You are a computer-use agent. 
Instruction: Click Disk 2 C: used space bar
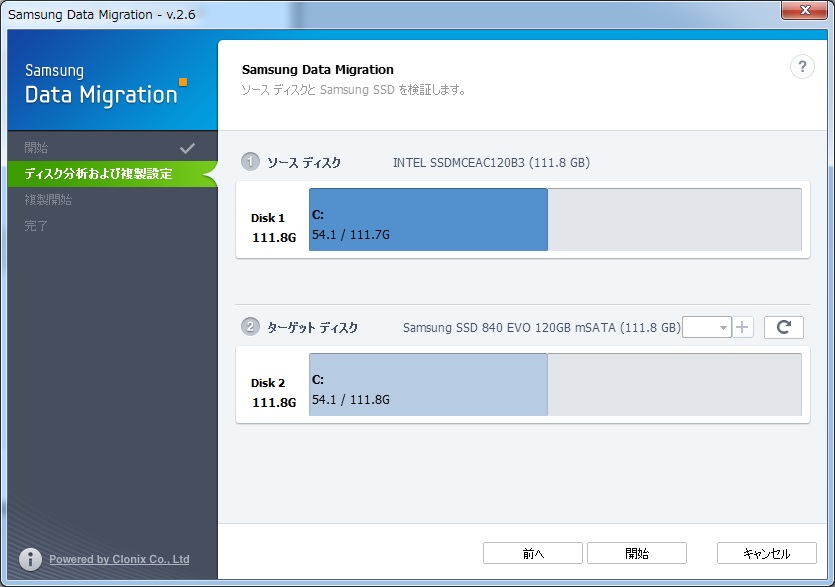pos(428,385)
